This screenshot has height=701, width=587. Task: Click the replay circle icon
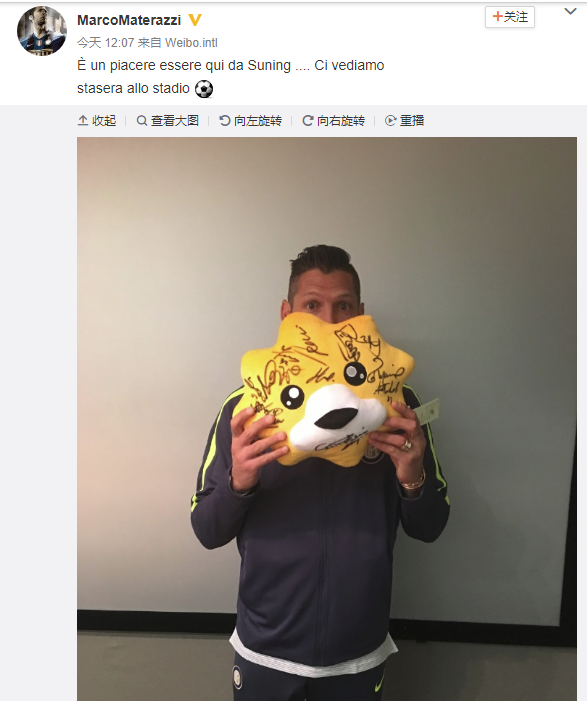(x=390, y=121)
